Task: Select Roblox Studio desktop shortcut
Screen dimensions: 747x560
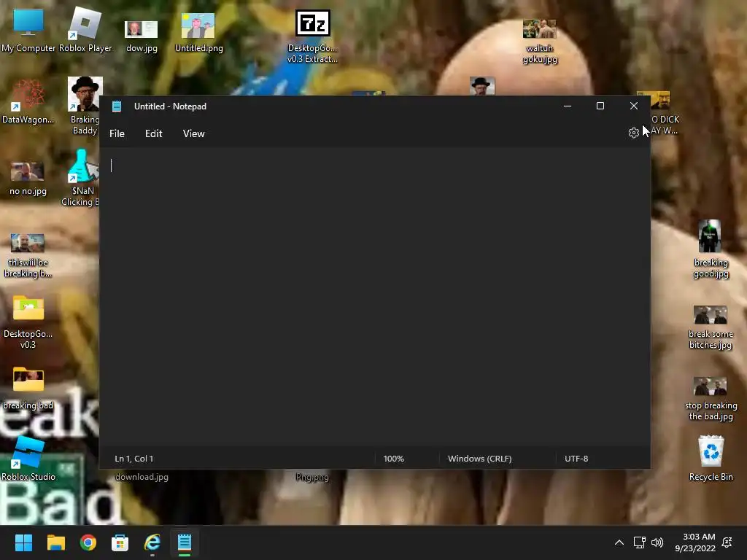Action: (28, 458)
